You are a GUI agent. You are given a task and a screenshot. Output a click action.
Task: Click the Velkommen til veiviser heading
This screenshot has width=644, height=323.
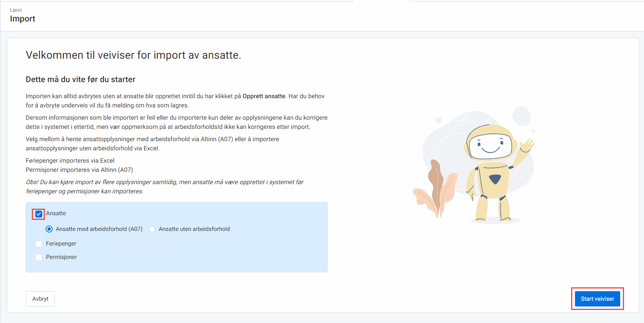coord(133,55)
